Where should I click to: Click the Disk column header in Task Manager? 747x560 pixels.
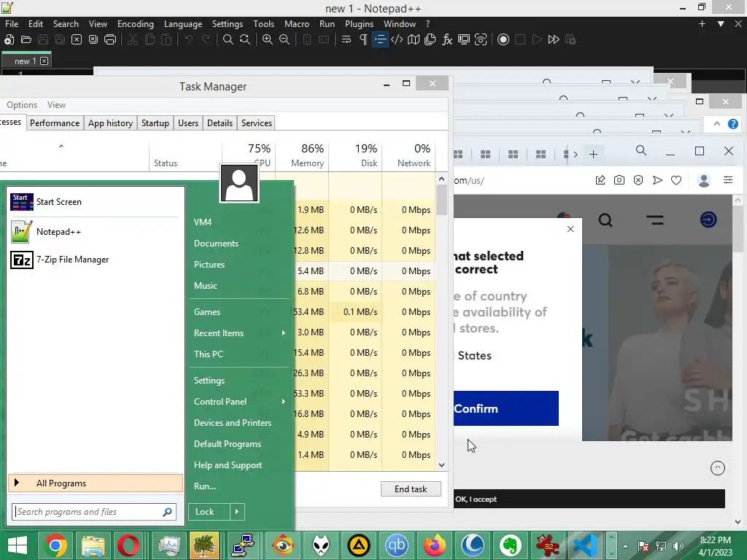click(355, 155)
